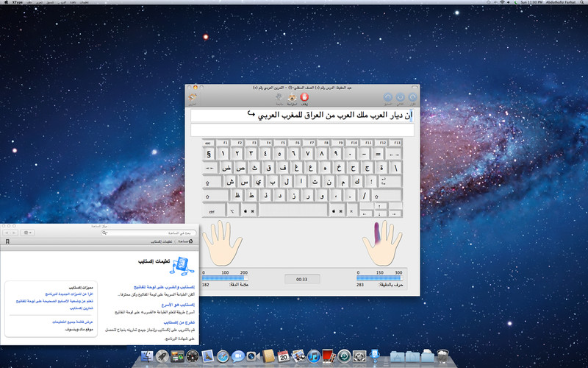This screenshot has width=588, height=368.
Task: Click the ش key on the virtual keyboard
Action: pos(230,182)
